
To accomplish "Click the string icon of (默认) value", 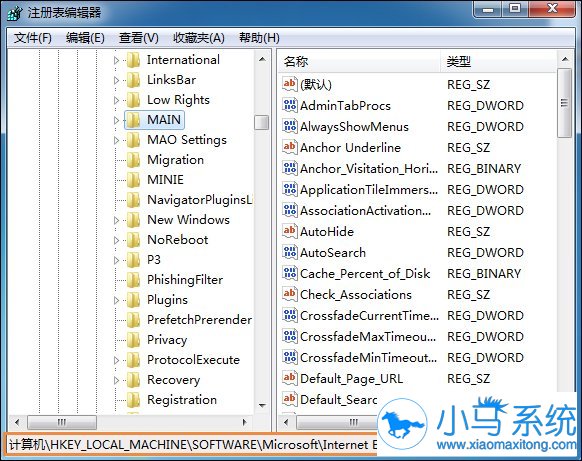I will click(x=290, y=84).
